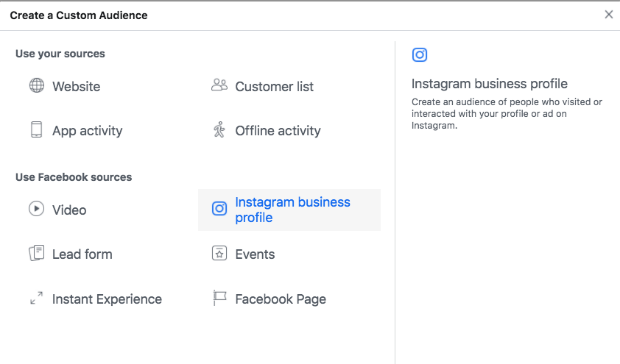Click the Events star calendar icon
The image size is (620, 364).
pos(219,253)
